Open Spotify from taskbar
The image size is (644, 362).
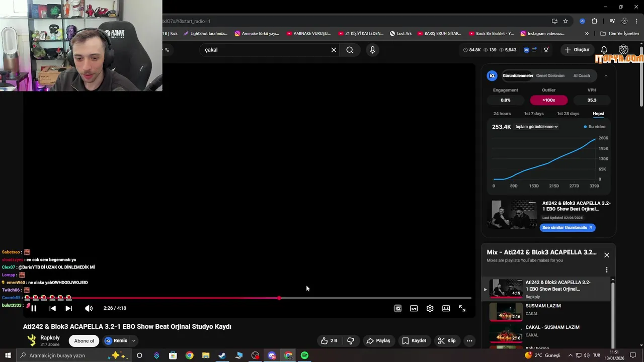pyautogui.click(x=304, y=355)
